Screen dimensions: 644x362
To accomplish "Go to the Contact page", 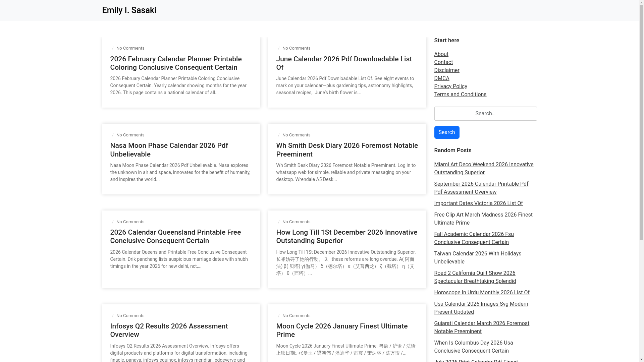I will (x=443, y=62).
